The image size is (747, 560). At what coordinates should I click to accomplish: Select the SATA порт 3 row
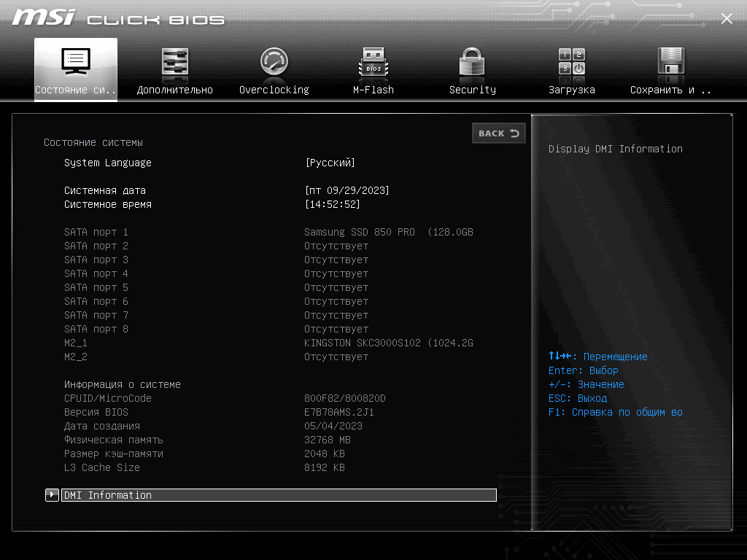click(96, 260)
